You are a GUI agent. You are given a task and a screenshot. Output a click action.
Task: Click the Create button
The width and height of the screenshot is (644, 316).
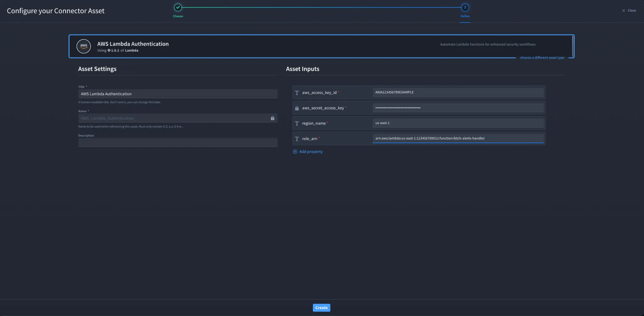coord(321,308)
